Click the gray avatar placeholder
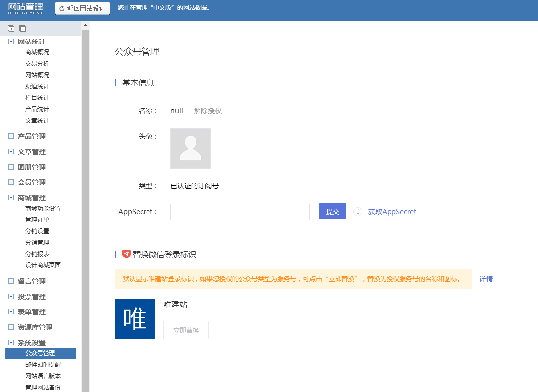This screenshot has width=538, height=392. click(x=190, y=148)
